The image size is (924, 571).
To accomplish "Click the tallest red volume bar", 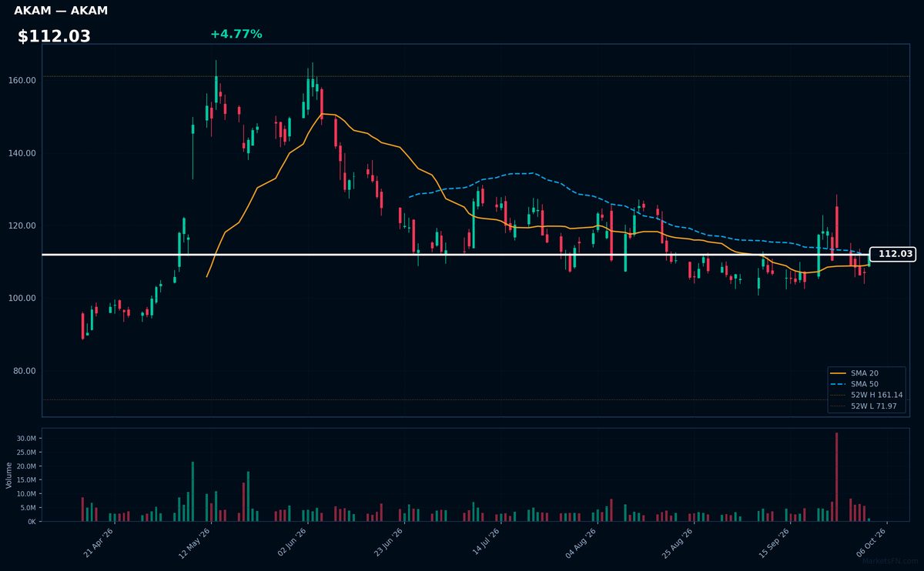I will (x=836, y=477).
